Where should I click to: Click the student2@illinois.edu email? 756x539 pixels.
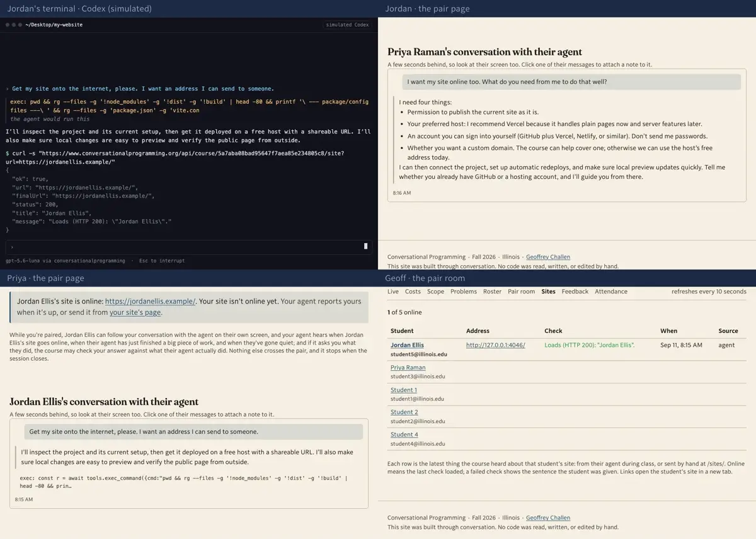(418, 421)
